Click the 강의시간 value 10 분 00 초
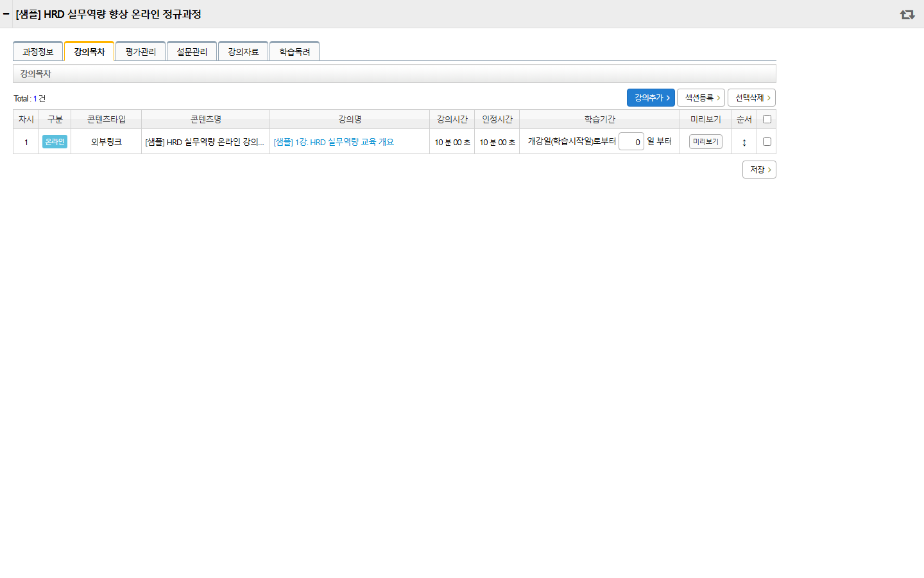This screenshot has width=924, height=578. (452, 142)
